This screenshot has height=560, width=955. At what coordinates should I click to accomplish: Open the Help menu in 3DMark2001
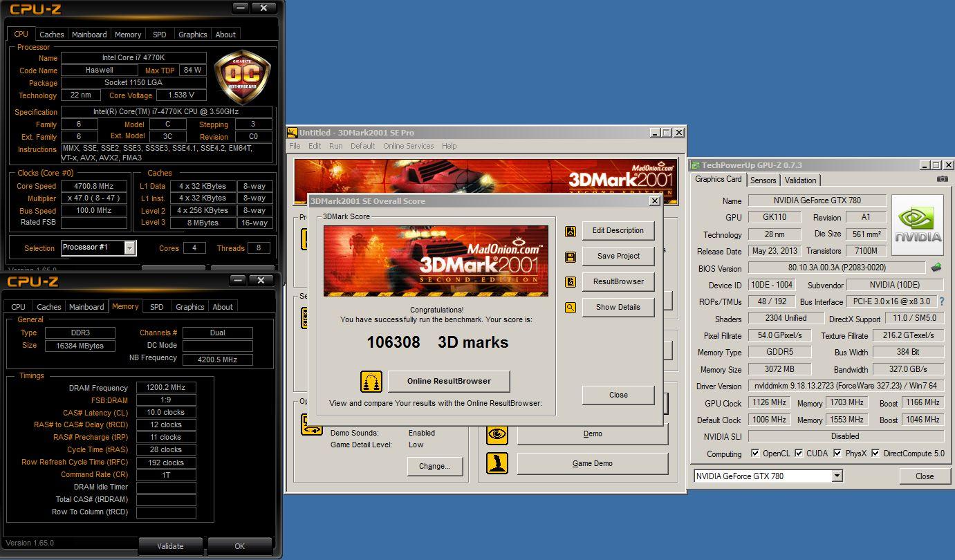pos(449,146)
